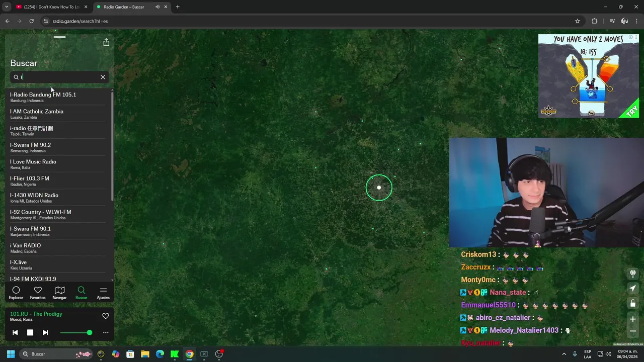Skip to the previous station
Viewport: 644px width, 362px height.
tap(15, 332)
